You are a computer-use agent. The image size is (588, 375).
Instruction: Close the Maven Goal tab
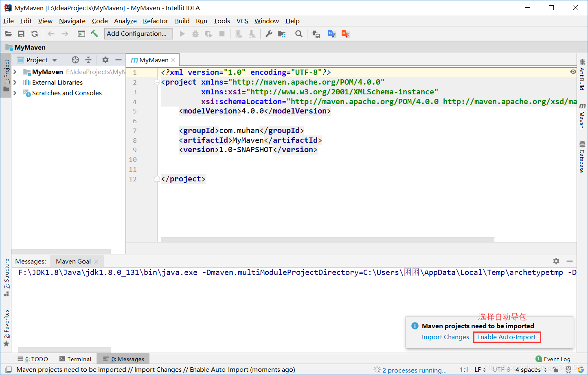tap(96, 262)
